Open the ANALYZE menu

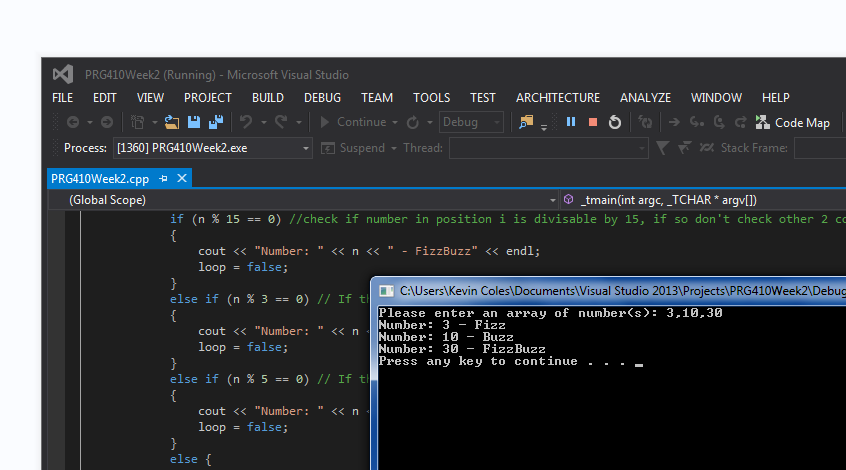tap(645, 98)
